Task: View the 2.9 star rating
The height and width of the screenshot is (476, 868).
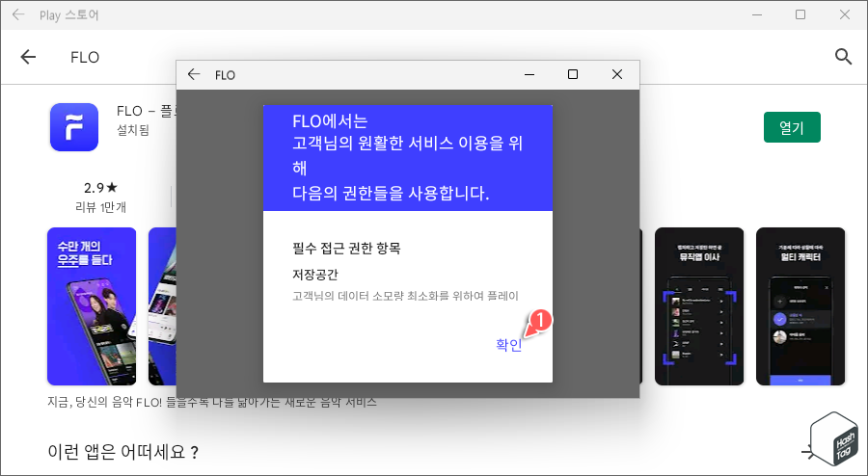Action: (100, 188)
